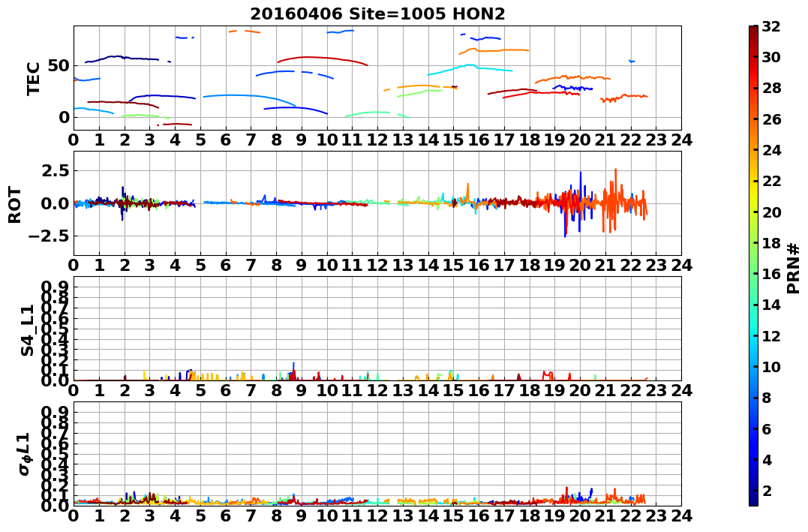Click the green middle section of the PRN colorbar

pos(753,266)
